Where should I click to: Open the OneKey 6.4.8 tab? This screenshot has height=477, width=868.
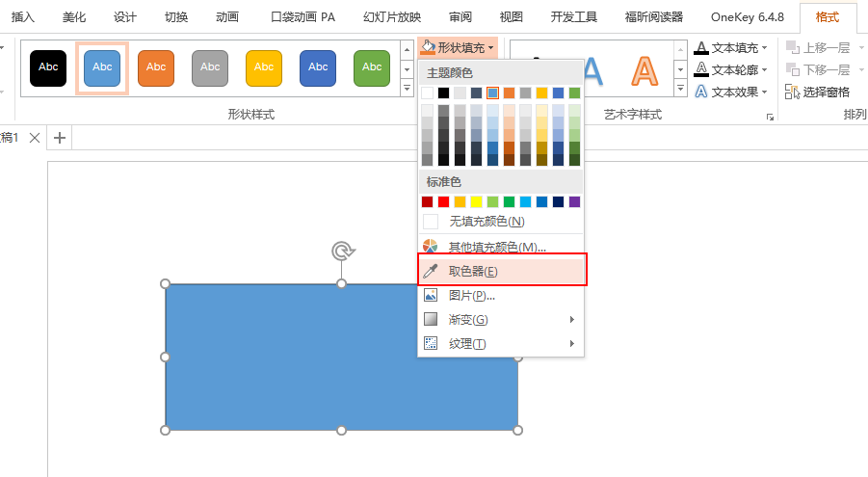(748, 17)
